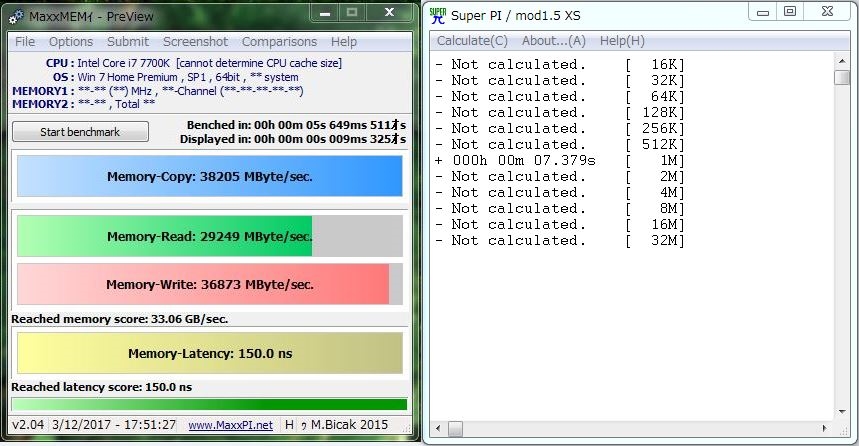Click the 16K Not calculated row

click(559, 65)
